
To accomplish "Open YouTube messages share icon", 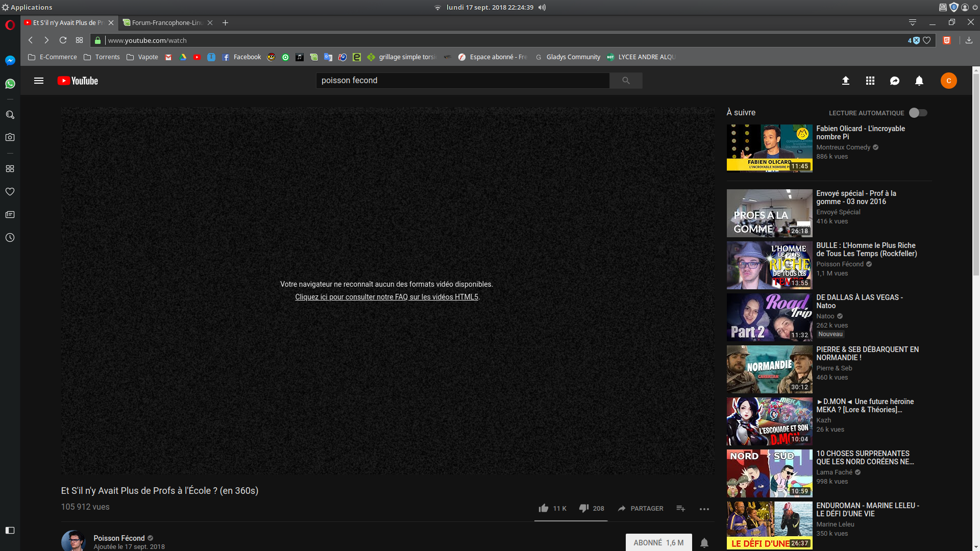I will tap(895, 81).
